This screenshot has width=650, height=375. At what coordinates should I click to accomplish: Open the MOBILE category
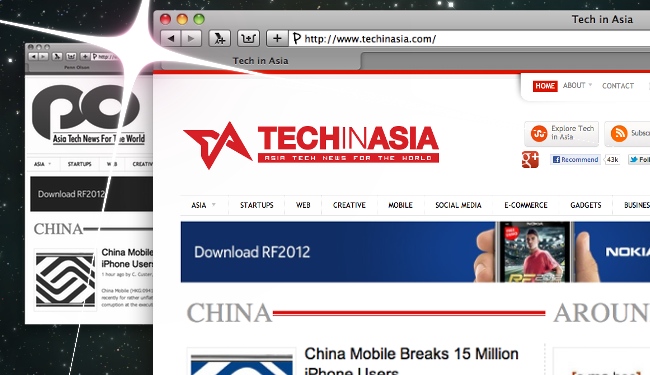(x=400, y=205)
